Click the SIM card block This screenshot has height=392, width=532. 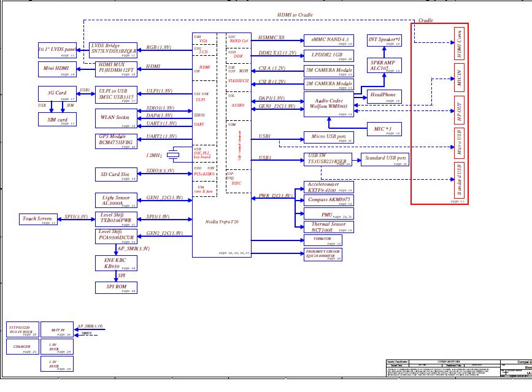tap(57, 120)
